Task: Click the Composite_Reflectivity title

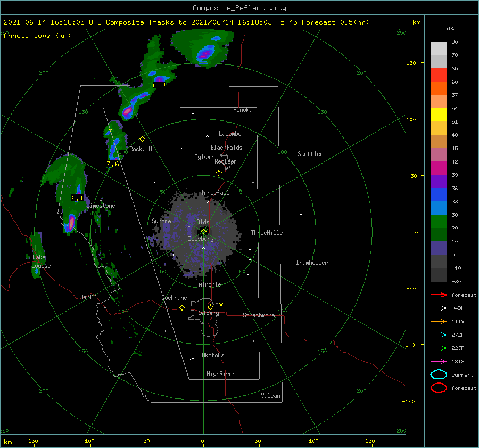Action: pyautogui.click(x=240, y=8)
